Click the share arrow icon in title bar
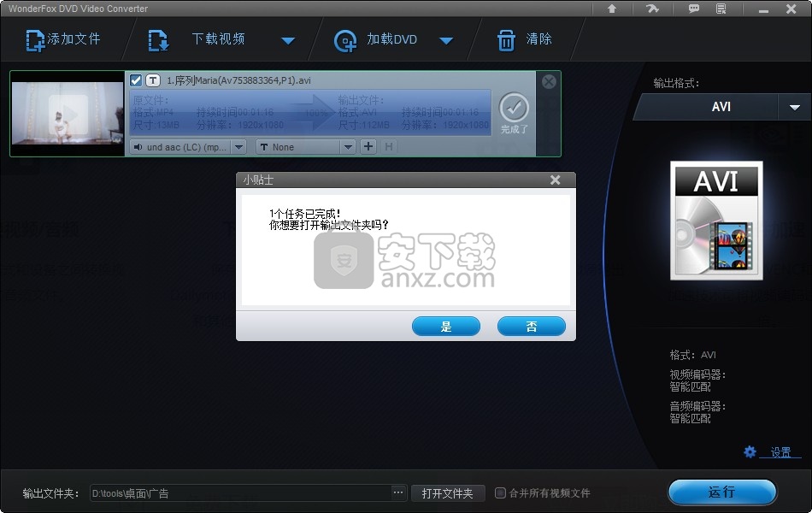The height and width of the screenshot is (513, 812). 652,9
